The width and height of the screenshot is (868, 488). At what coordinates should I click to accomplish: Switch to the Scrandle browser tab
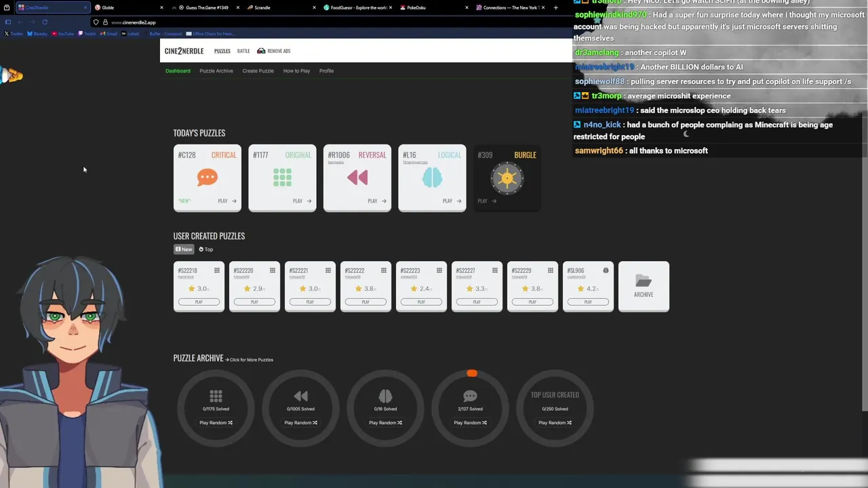click(281, 7)
